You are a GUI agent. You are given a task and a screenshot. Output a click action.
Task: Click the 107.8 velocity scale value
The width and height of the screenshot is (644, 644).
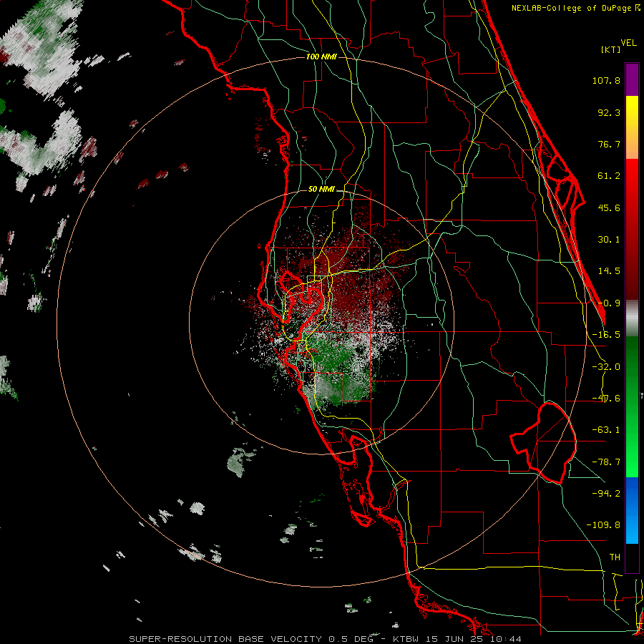click(606, 80)
